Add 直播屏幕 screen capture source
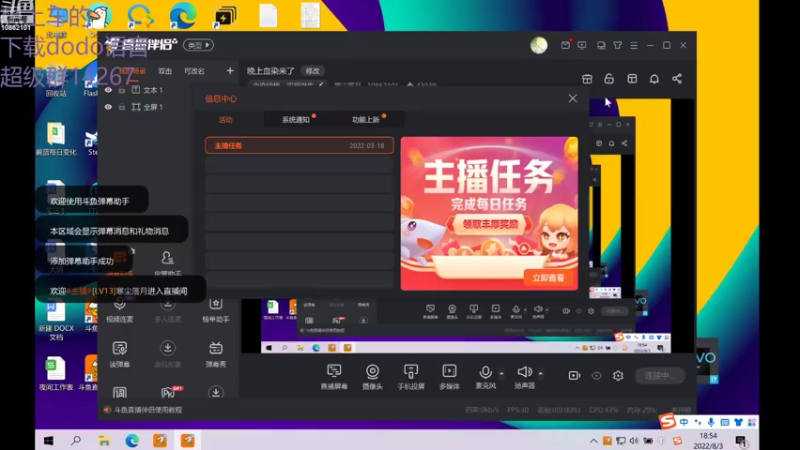This screenshot has width=800, height=450. (334, 377)
